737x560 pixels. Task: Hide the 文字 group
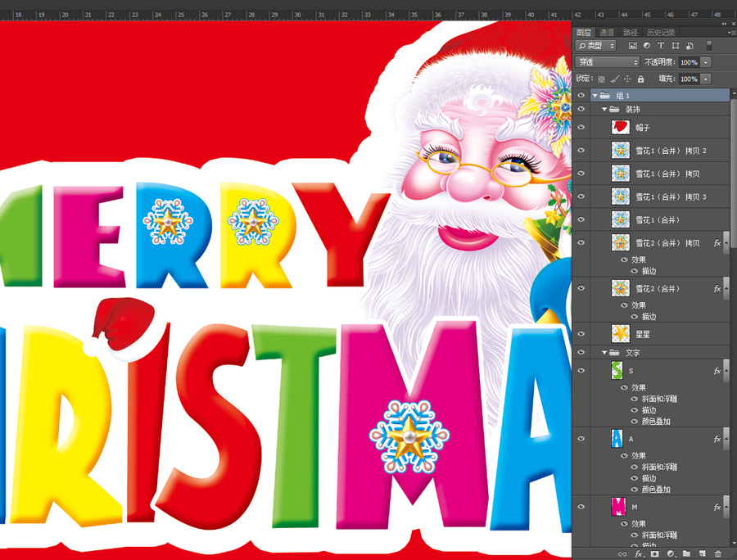(x=581, y=352)
